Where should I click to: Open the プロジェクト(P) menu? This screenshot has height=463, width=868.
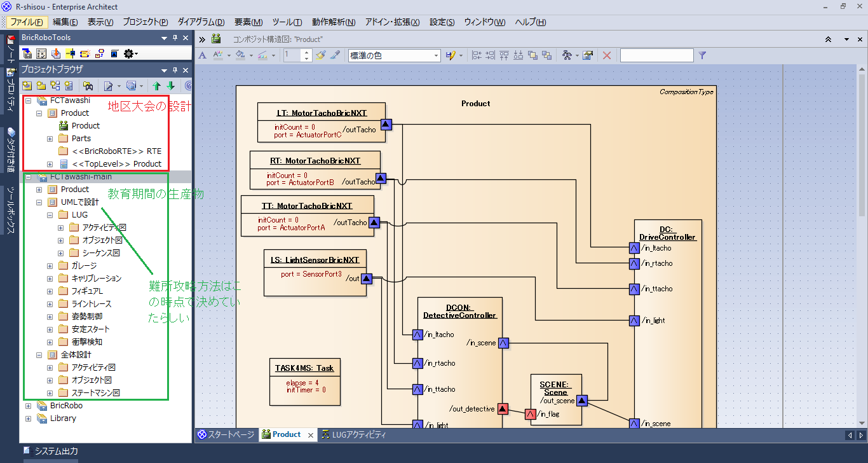(145, 22)
